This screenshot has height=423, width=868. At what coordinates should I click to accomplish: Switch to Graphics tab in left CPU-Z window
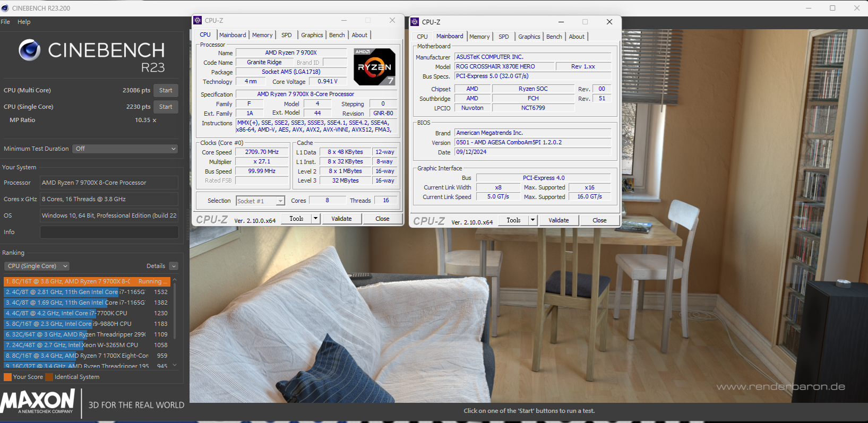[312, 35]
